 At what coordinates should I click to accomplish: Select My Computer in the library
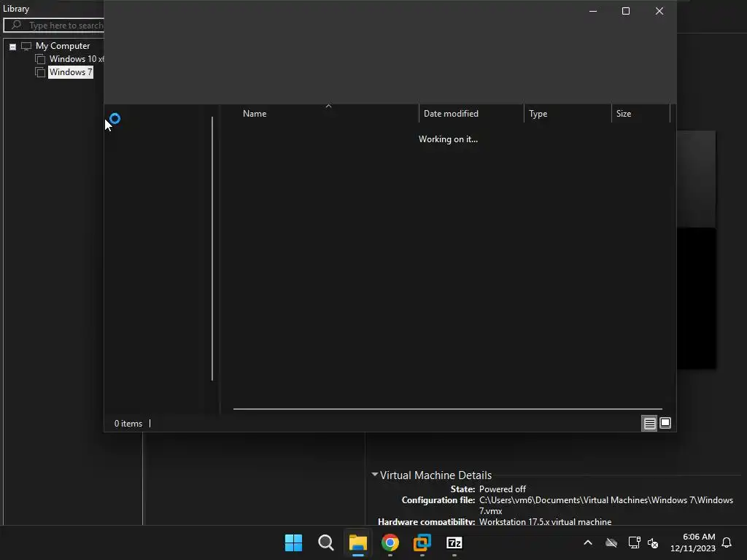click(x=63, y=46)
